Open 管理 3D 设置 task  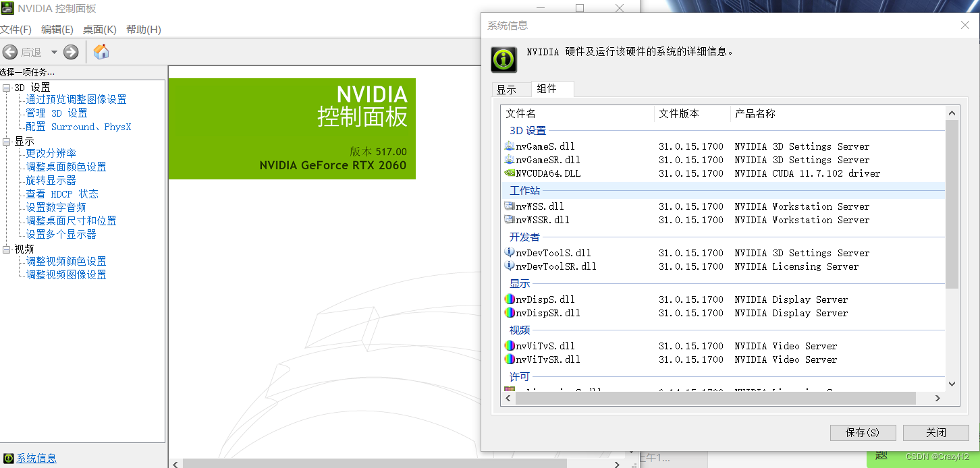click(x=57, y=113)
